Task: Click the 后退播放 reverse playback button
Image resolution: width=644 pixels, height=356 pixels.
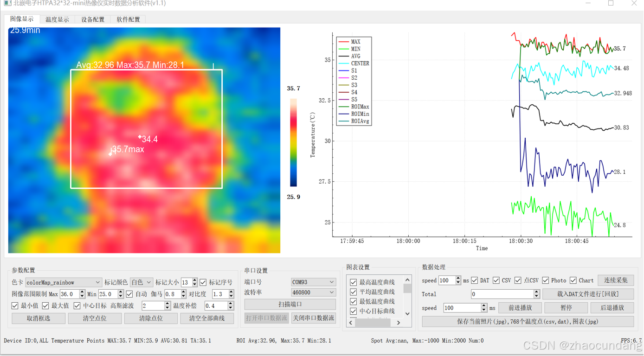Action: click(612, 308)
